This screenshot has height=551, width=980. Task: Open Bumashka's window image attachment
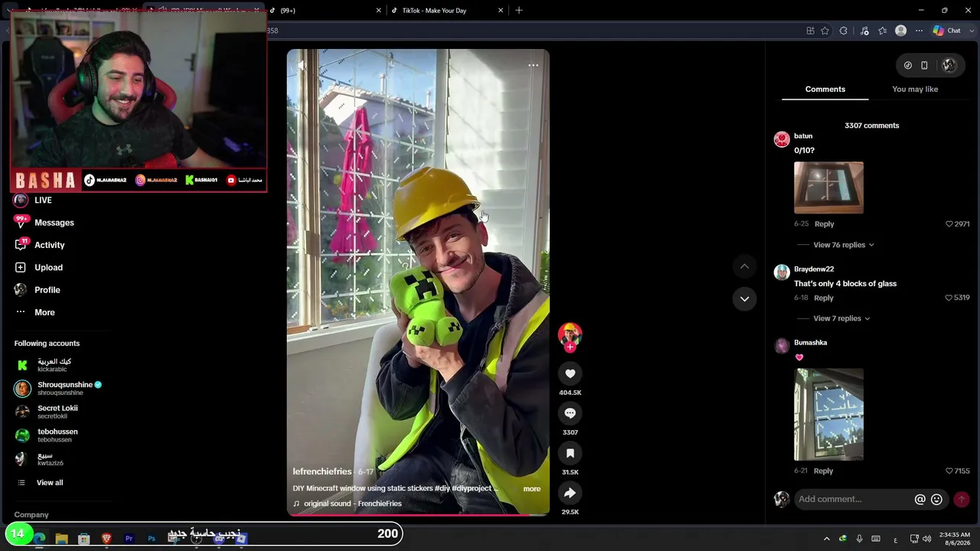pyautogui.click(x=828, y=415)
